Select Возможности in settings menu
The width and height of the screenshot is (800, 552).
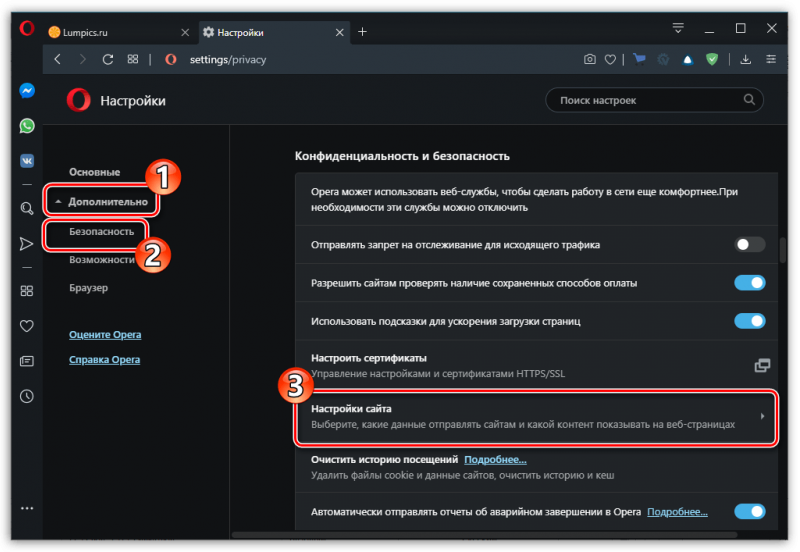tap(102, 260)
